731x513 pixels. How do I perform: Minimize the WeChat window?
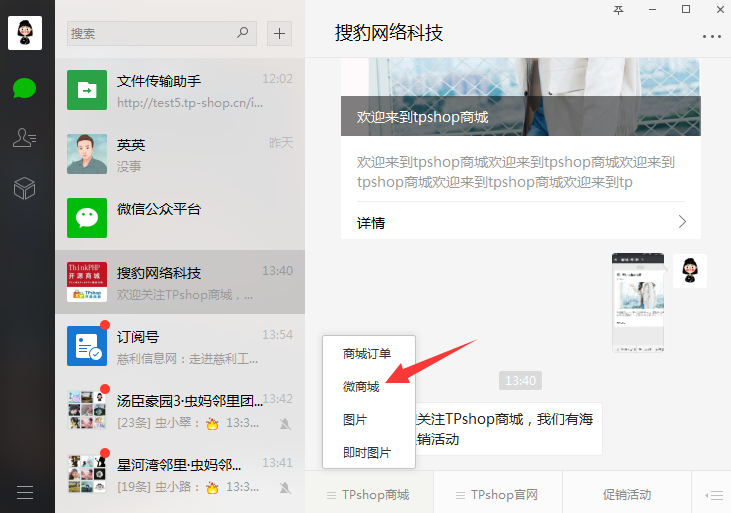[x=652, y=10]
